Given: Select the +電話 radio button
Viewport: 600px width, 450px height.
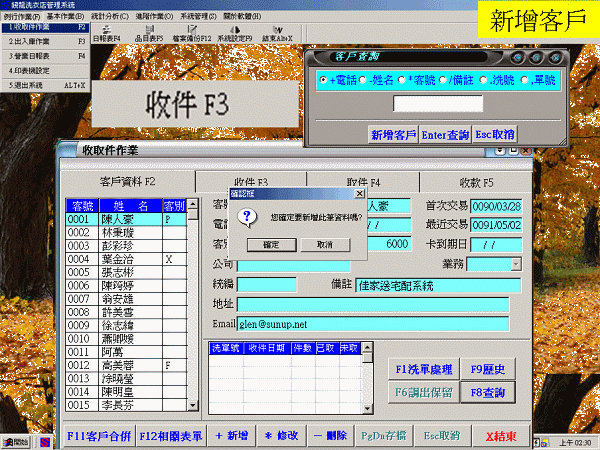Looking at the screenshot, I should pos(324,79).
